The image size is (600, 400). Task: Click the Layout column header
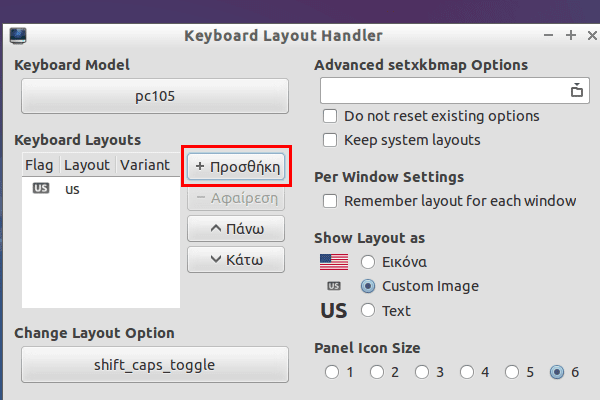point(87,165)
